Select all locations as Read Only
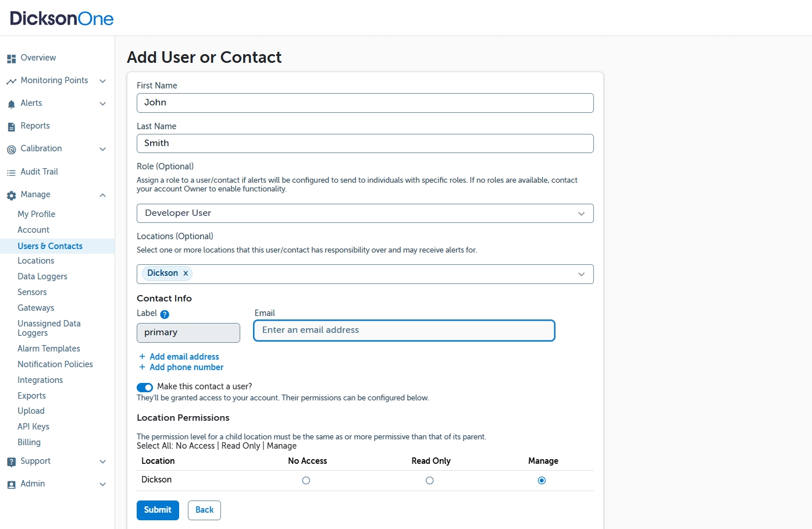 [x=241, y=446]
